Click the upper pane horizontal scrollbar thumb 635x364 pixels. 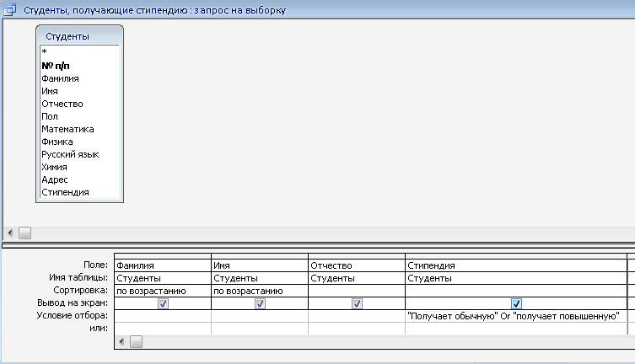[24, 233]
